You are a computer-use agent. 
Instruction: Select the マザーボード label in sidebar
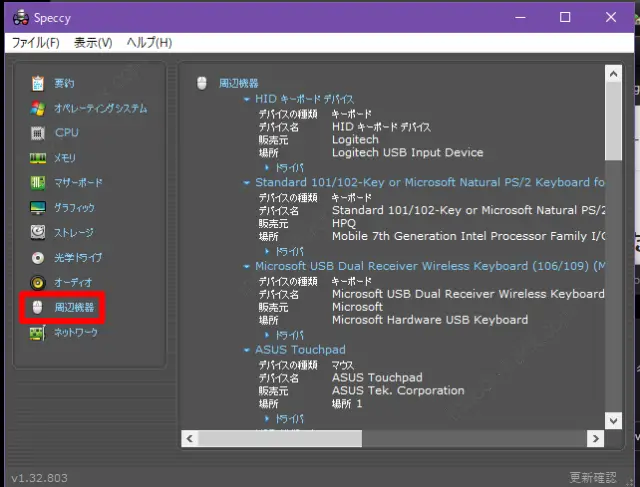click(78, 183)
